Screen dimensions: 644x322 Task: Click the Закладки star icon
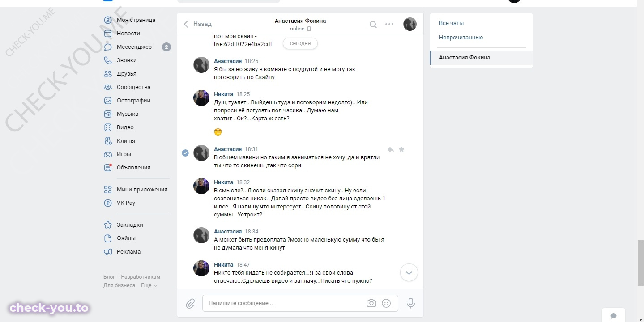click(108, 225)
